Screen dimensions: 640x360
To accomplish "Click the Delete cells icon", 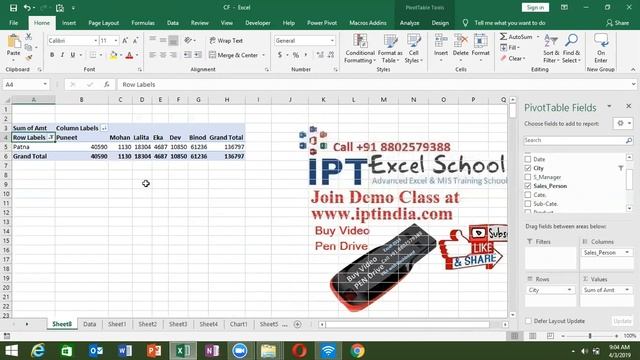I will [x=460, y=42].
